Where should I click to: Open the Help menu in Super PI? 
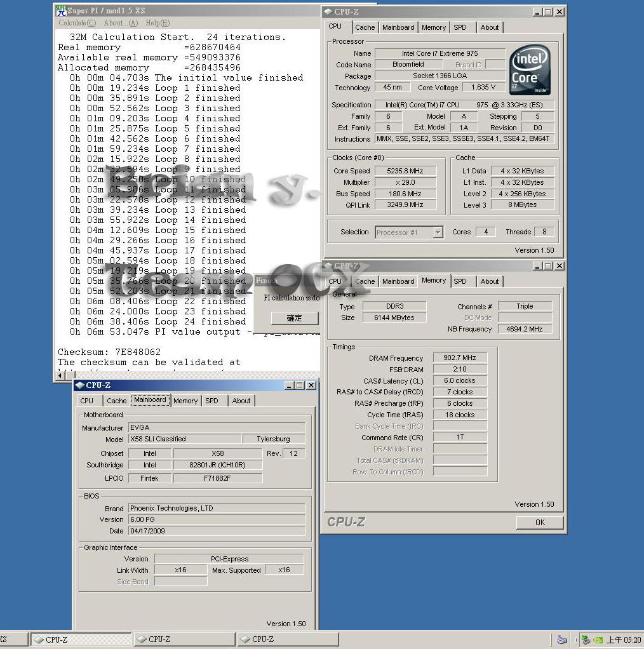158,23
